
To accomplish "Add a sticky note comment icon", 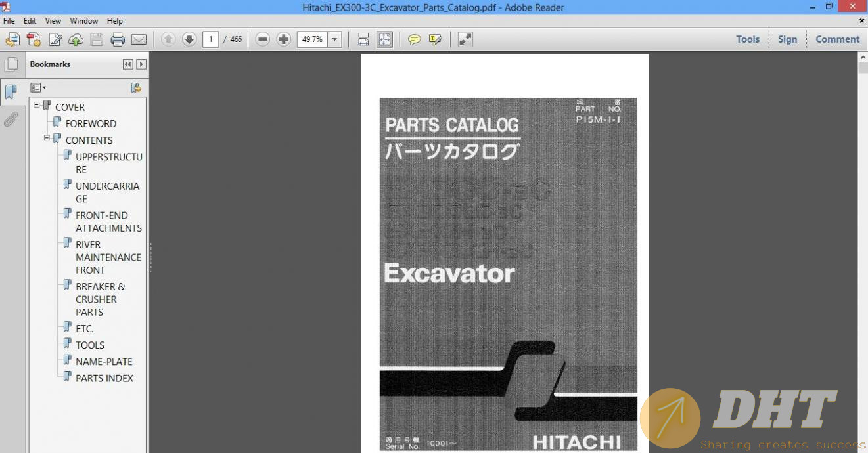I will point(414,39).
